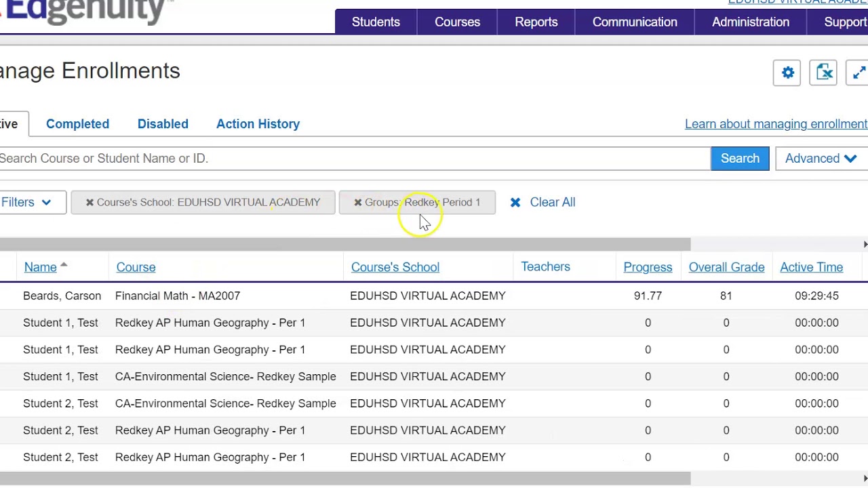Click the top scrollbar right arrow
The image size is (868, 488).
point(865,245)
